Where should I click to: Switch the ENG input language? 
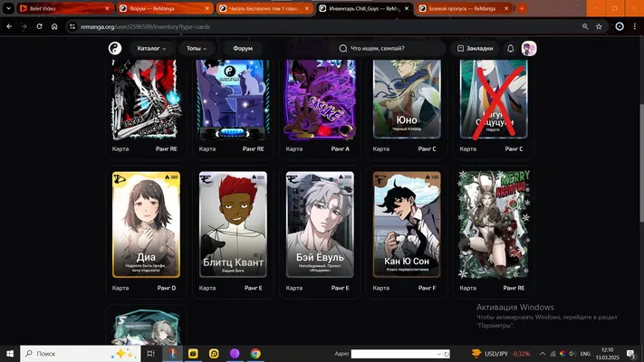tap(585, 353)
